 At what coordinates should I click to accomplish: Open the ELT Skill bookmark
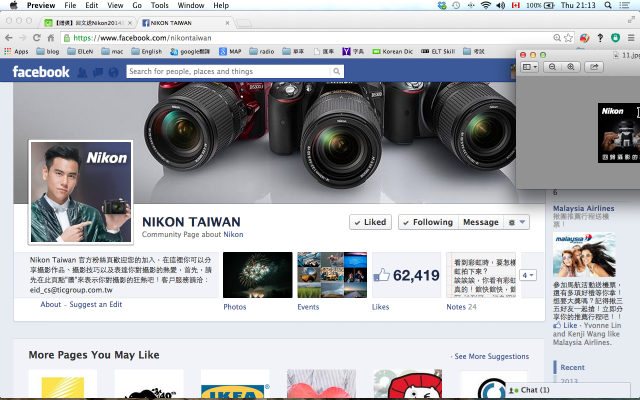438,51
